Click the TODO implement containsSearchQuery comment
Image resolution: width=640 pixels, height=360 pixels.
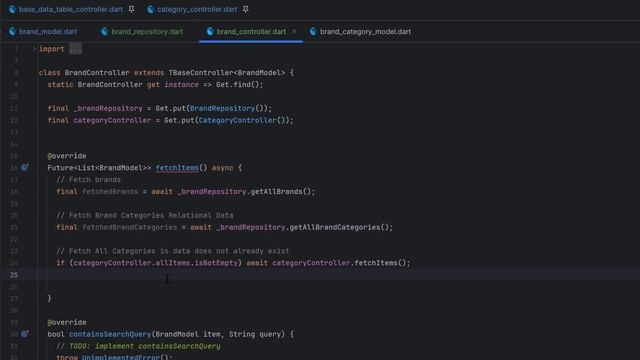point(138,346)
